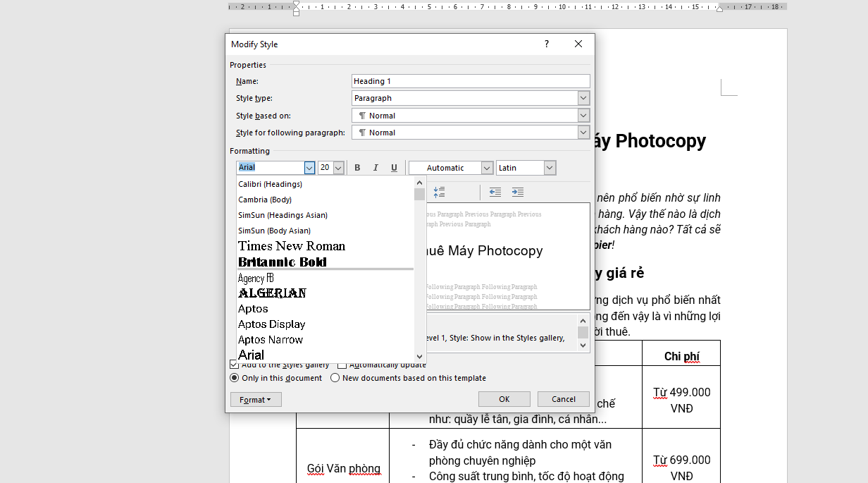Select New documents based on this template
The height and width of the screenshot is (483, 868).
click(335, 378)
